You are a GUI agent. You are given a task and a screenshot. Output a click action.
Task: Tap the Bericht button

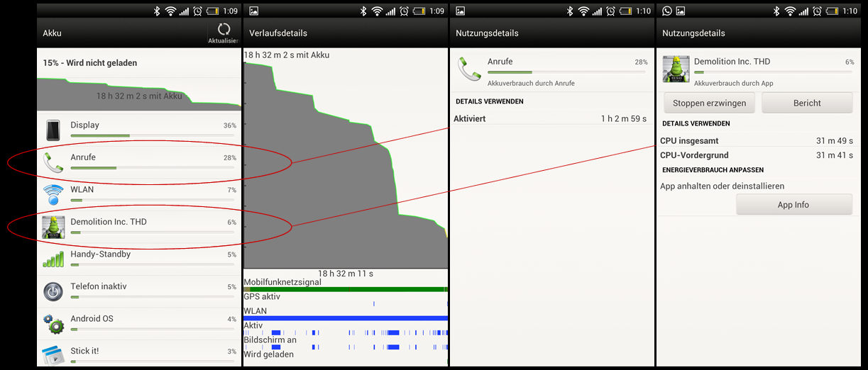(807, 103)
